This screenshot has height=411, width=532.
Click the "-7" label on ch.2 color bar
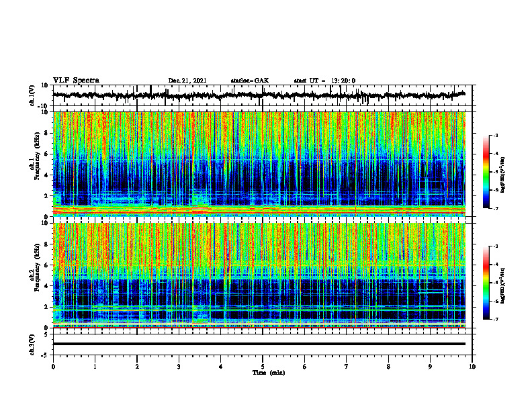pyautogui.click(x=496, y=320)
